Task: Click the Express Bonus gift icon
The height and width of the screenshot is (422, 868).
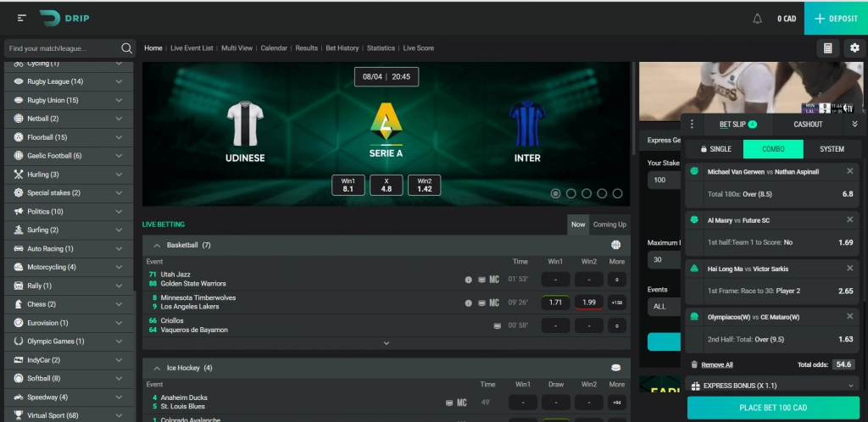Action: click(x=696, y=386)
